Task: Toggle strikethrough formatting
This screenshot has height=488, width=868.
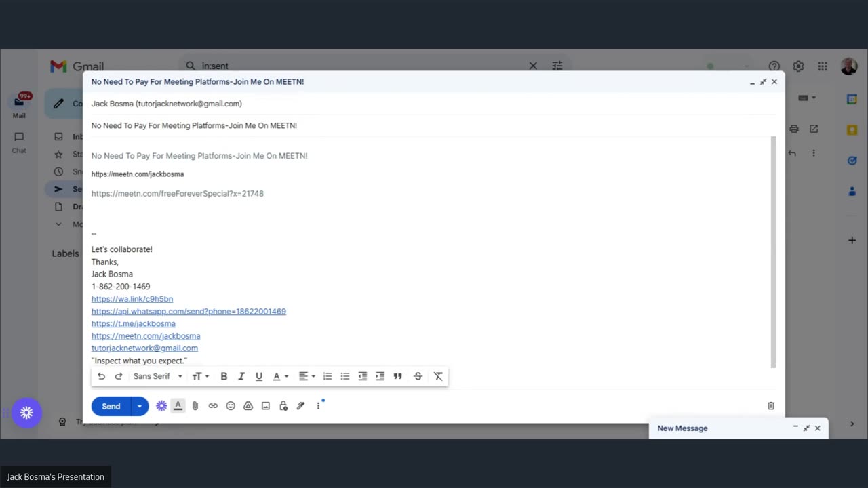Action: [418, 376]
